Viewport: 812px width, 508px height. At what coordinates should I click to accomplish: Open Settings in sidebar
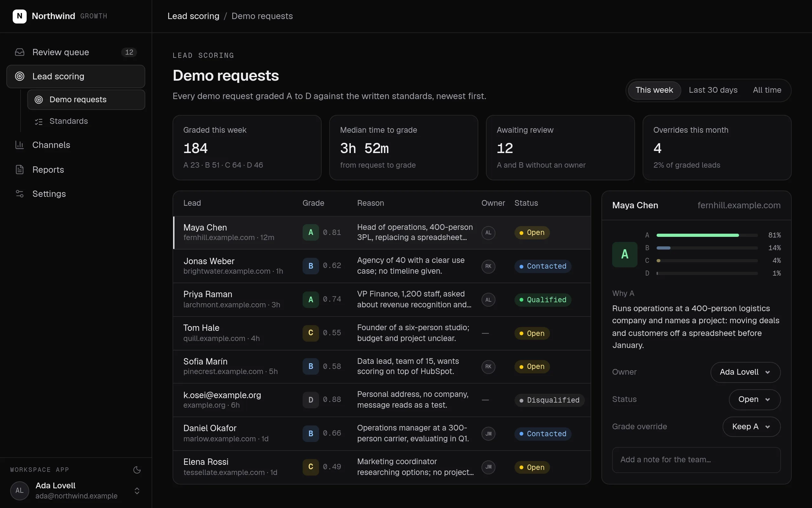pyautogui.click(x=76, y=194)
